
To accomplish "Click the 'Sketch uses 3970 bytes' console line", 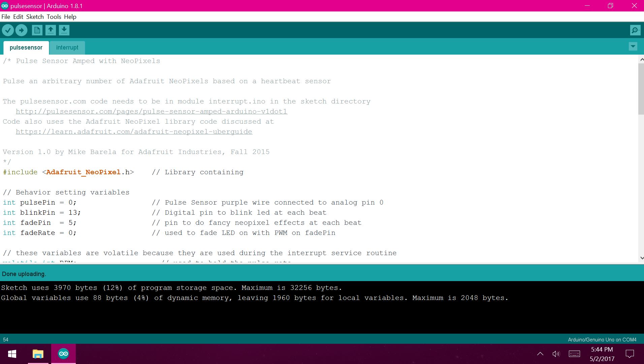I will (x=171, y=288).
